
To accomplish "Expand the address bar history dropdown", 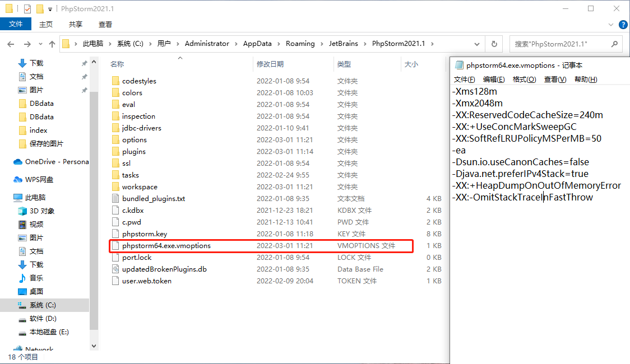I will coord(476,44).
